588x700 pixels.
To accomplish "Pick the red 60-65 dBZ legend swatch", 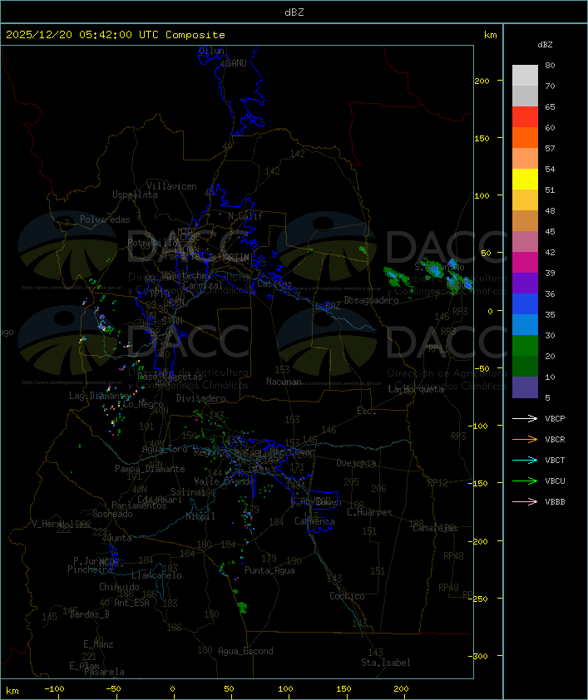I will tap(525, 117).
